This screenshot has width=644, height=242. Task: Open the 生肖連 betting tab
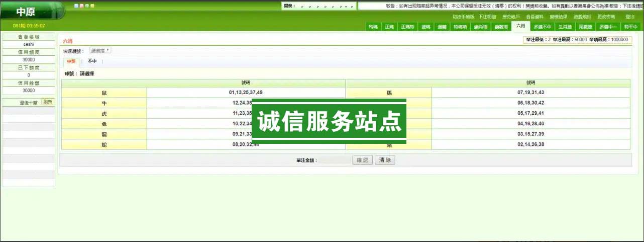pyautogui.click(x=565, y=27)
